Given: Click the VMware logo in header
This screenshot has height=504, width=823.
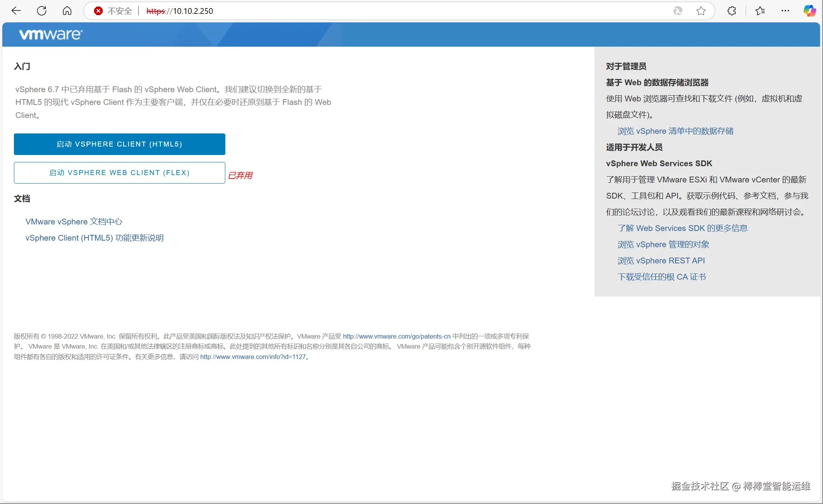Looking at the screenshot, I should pos(51,35).
